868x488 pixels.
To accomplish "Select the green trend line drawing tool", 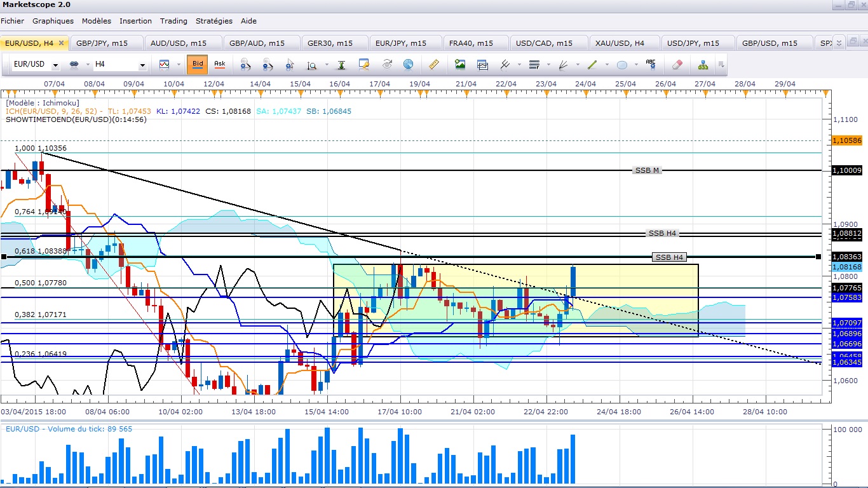I will 592,65.
